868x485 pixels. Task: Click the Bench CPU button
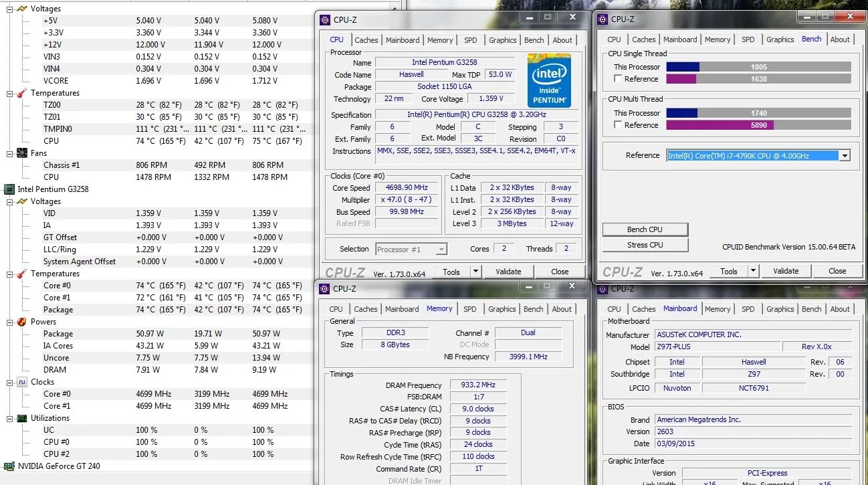coord(645,229)
